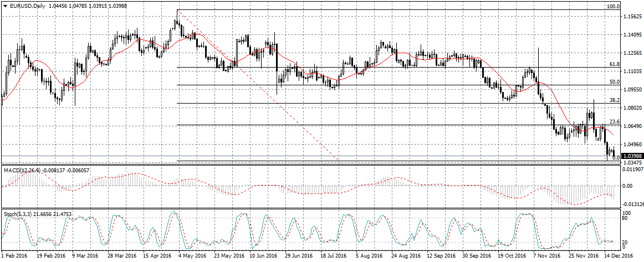Click the Fibonacci 100.0 level label
This screenshot has height=262, width=644.
click(613, 7)
